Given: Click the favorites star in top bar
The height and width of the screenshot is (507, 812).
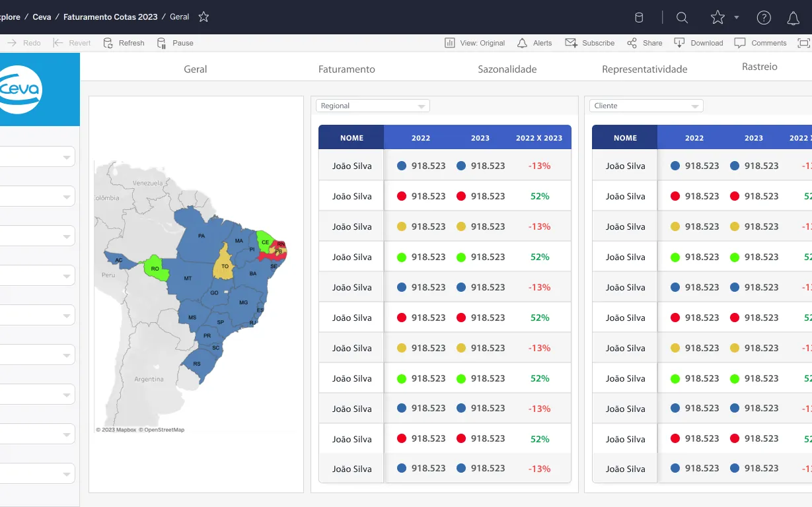Looking at the screenshot, I should coord(718,18).
